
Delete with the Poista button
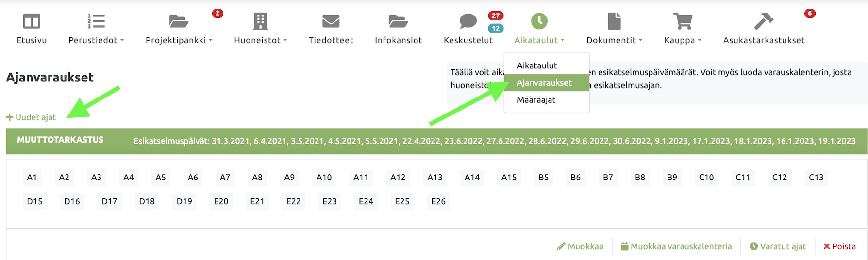pos(839,246)
